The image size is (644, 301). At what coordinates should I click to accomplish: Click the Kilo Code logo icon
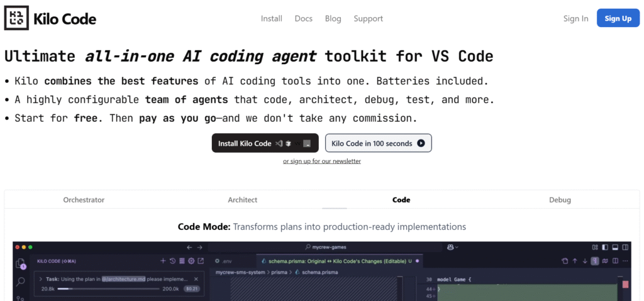click(16, 18)
